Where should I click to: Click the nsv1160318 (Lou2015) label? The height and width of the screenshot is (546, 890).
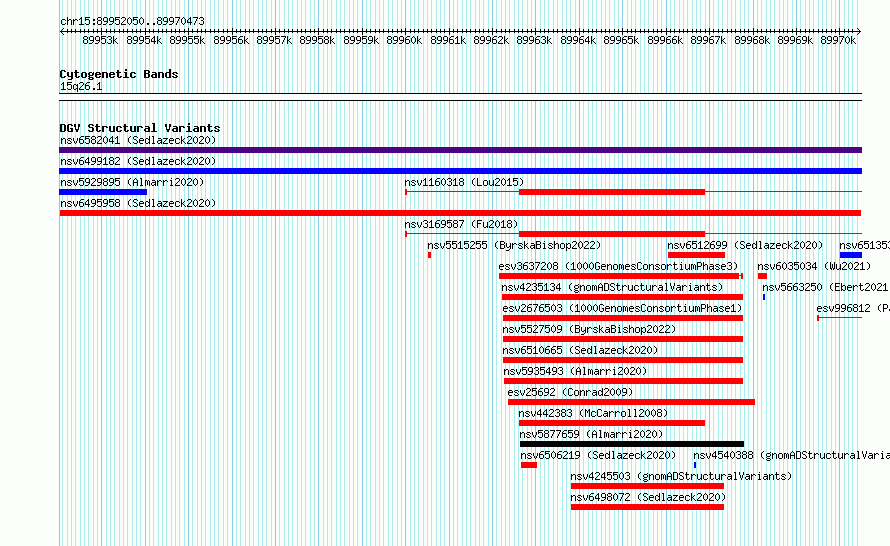pyautogui.click(x=464, y=182)
